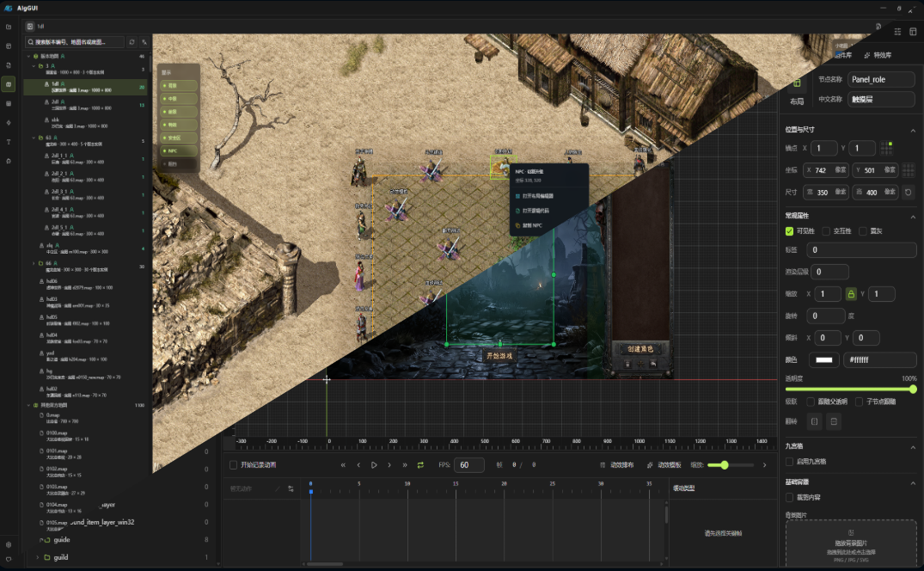Screen dimensions: 924x571
Task: Collapse the 位置与尺寸 section
Action: 914,129
